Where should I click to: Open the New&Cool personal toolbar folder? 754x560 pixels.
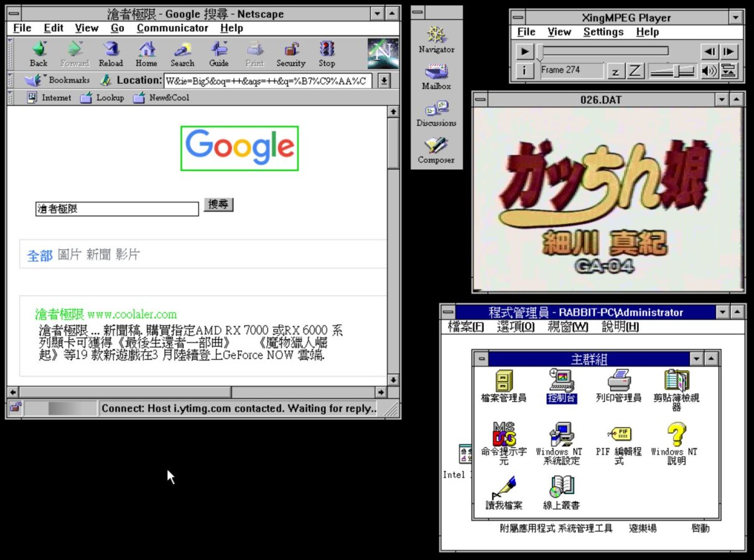pyautogui.click(x=161, y=98)
